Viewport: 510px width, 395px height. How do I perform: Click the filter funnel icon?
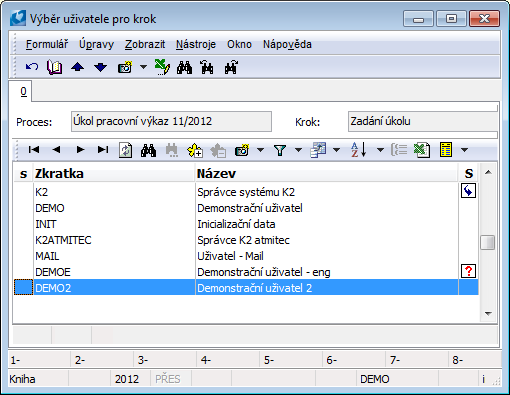pos(280,150)
